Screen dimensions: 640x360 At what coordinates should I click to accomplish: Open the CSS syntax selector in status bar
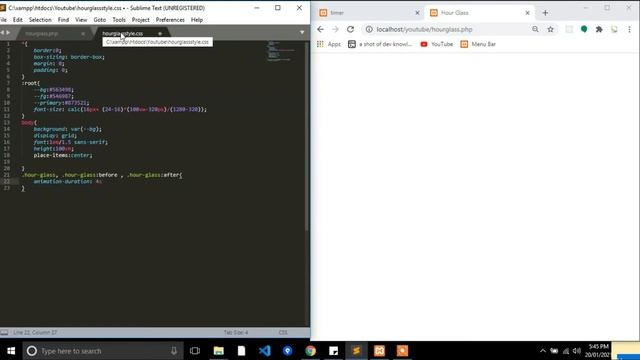point(283,333)
